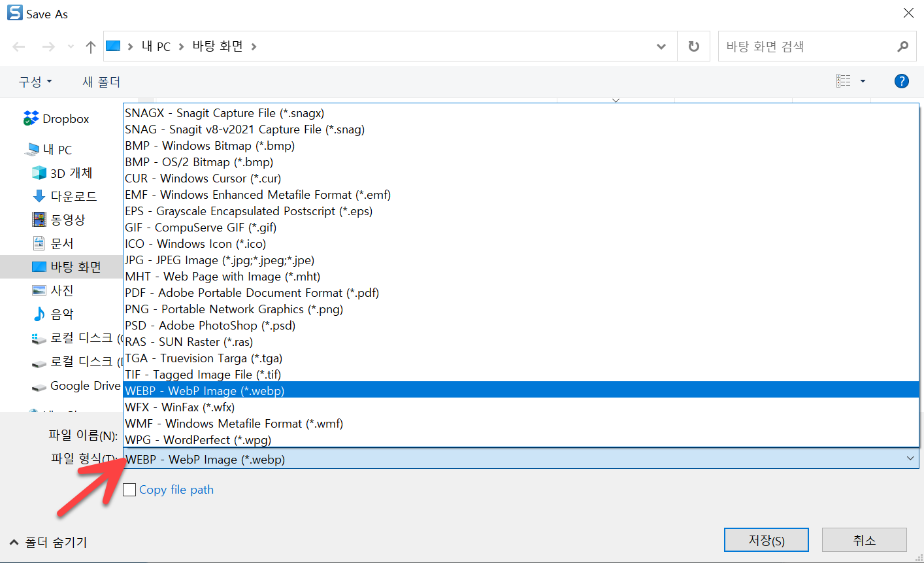Create a folder with 새 폴더
The image size is (924, 563).
pos(101,81)
